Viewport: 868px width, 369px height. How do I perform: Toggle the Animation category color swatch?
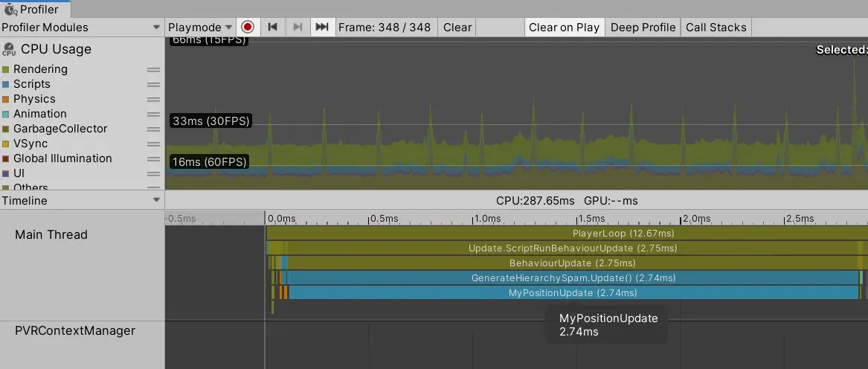[x=5, y=114]
